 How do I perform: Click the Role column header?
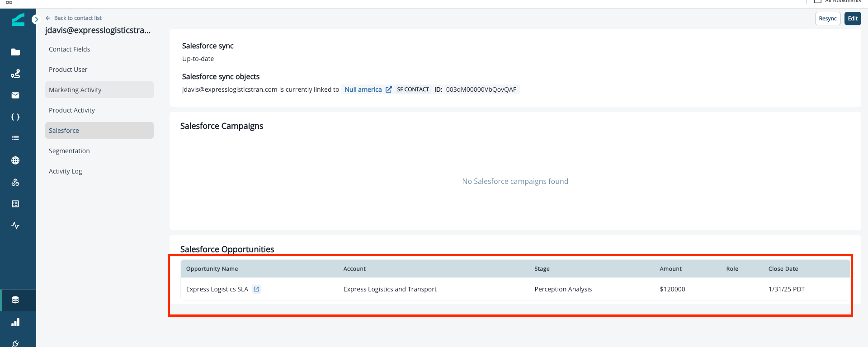tap(732, 269)
